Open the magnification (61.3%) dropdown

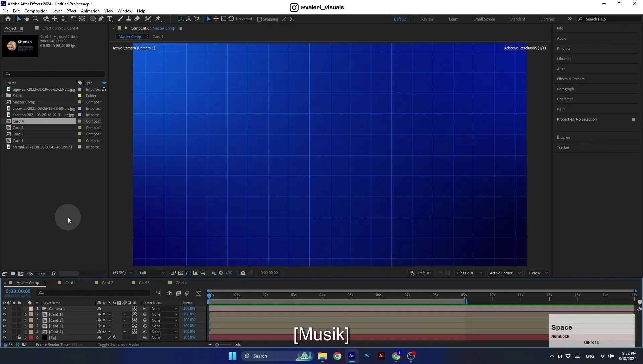point(123,273)
